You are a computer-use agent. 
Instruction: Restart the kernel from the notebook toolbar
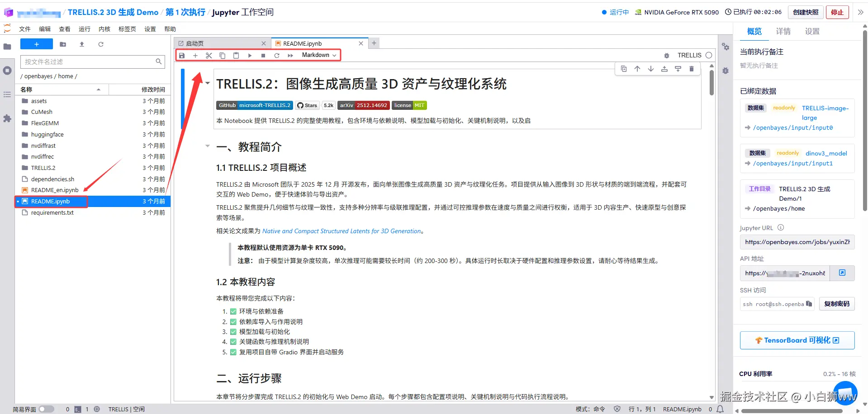click(x=277, y=56)
